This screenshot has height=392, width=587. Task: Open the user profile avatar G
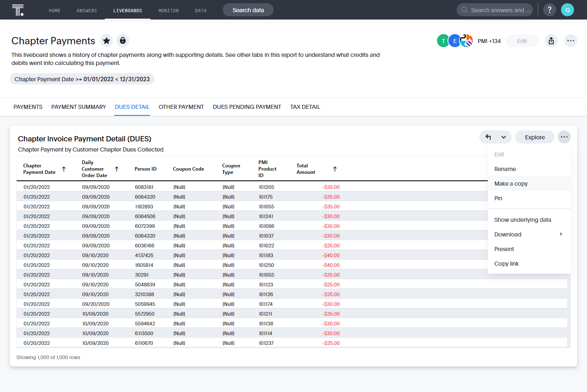tap(567, 10)
